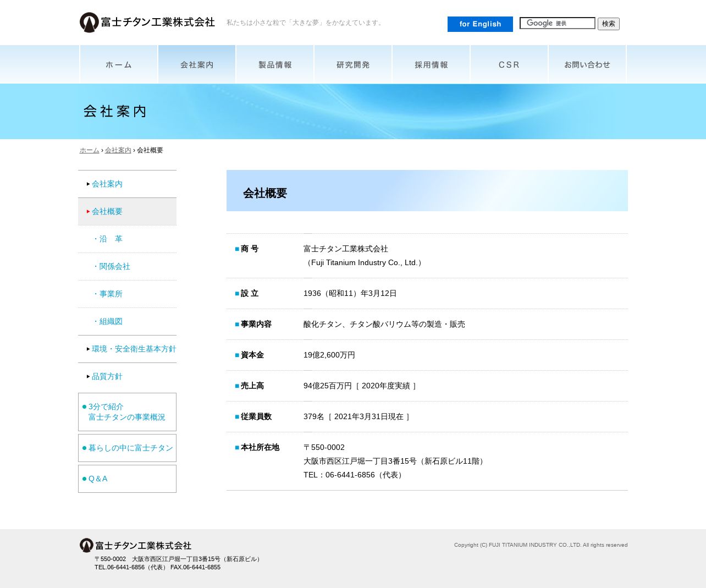Open the 暮らしの中に富士チタン banner

point(127,448)
